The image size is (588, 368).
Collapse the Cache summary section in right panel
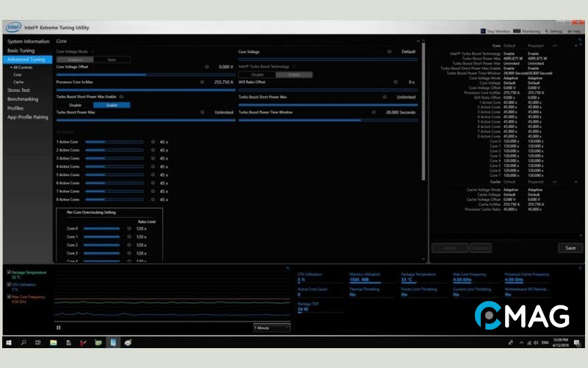(x=576, y=182)
